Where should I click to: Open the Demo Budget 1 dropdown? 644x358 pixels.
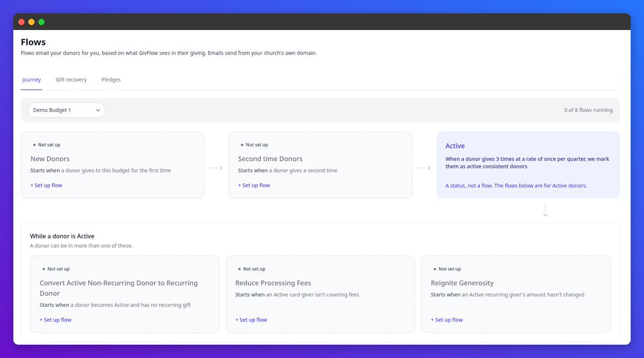pyautogui.click(x=67, y=110)
